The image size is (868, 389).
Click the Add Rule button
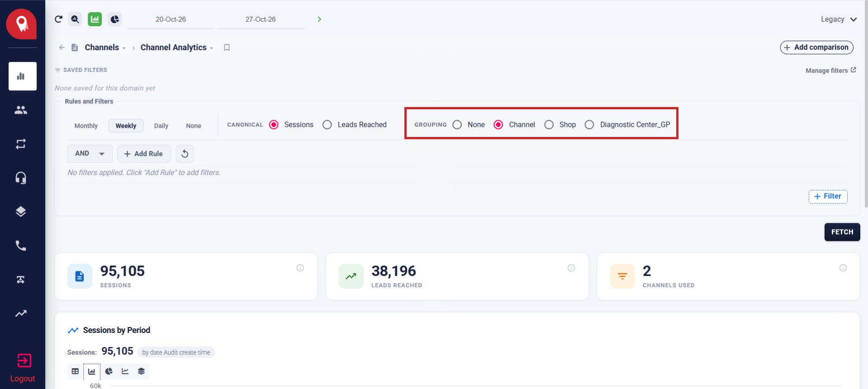144,154
